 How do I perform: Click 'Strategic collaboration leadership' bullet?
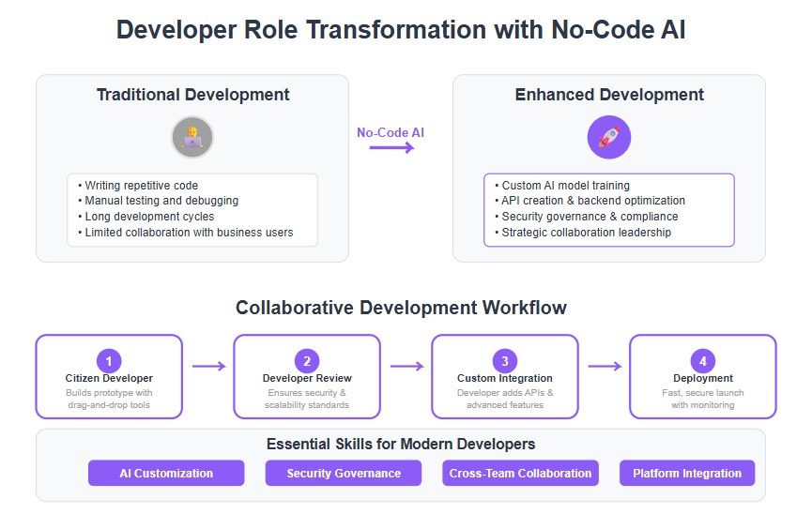[x=583, y=233]
